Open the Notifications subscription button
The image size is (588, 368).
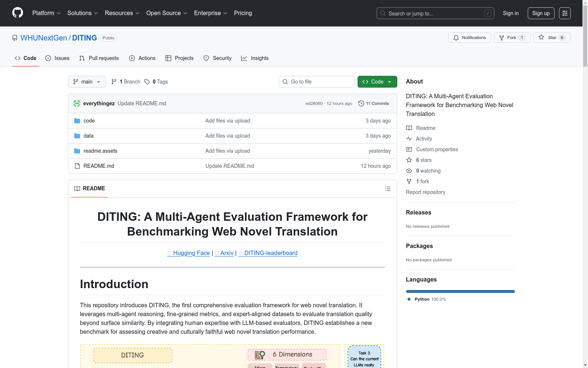click(x=470, y=38)
